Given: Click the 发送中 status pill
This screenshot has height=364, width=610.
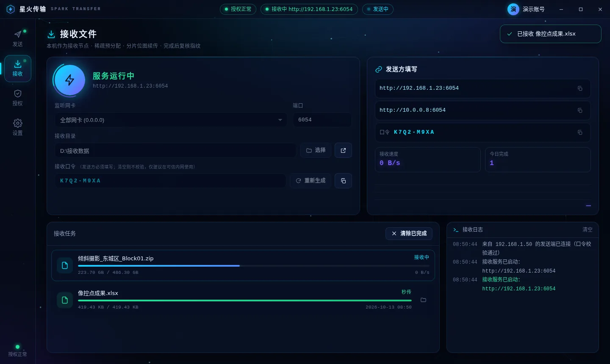Looking at the screenshot, I should (x=378, y=9).
